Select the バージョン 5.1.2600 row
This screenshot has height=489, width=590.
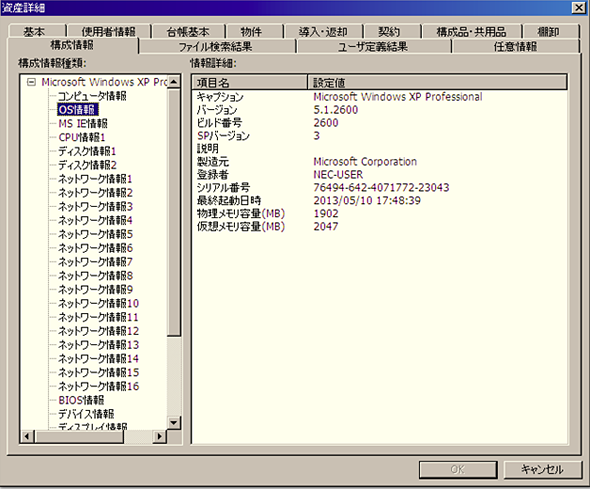coord(380,110)
